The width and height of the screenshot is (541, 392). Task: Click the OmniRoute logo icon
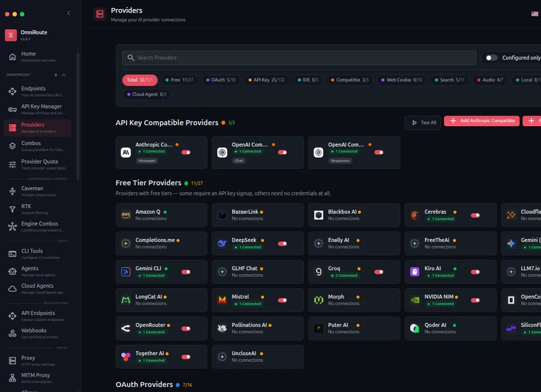pos(11,35)
